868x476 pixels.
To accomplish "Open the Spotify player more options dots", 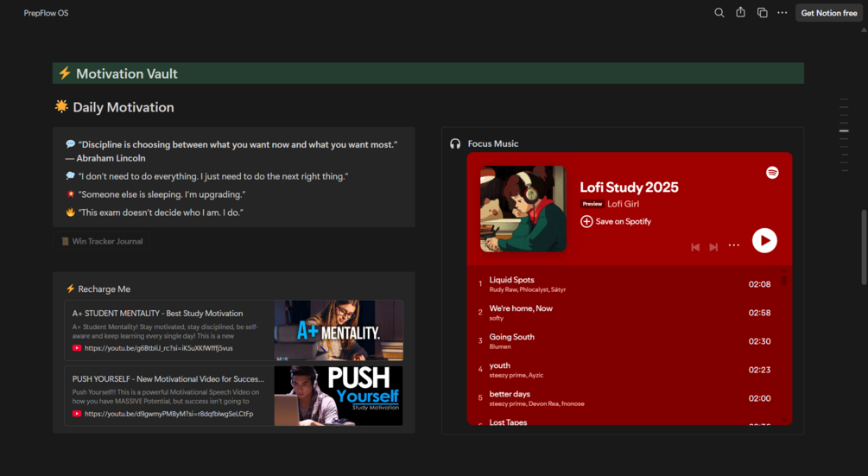I will [733, 245].
